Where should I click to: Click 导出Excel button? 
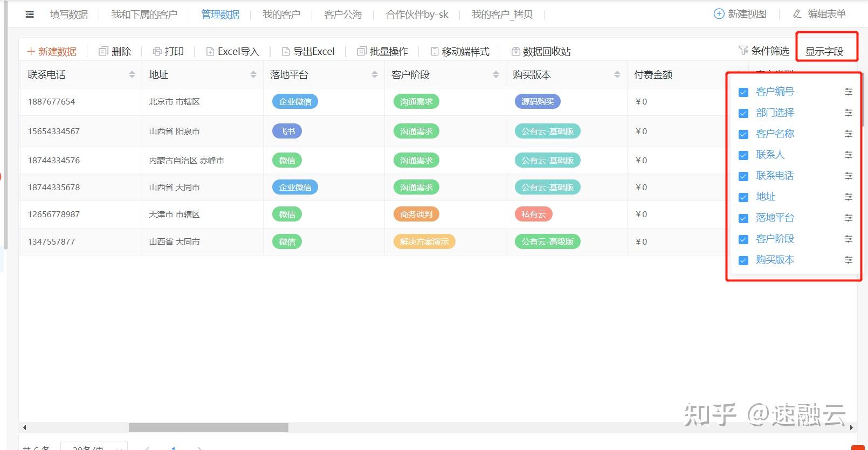(308, 51)
